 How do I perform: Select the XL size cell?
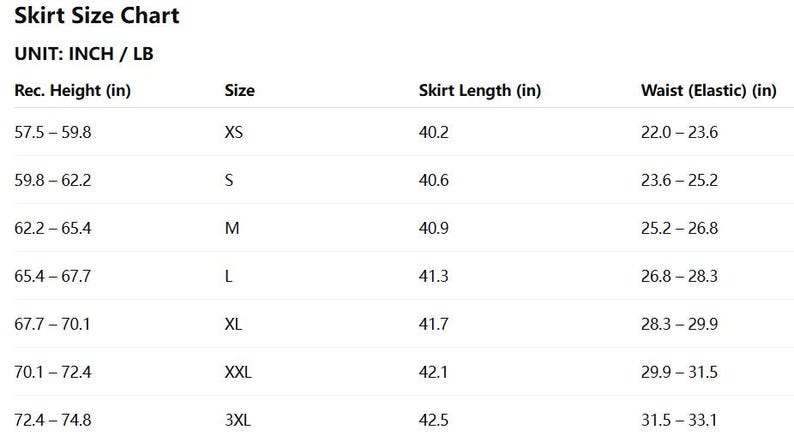pos(233,324)
